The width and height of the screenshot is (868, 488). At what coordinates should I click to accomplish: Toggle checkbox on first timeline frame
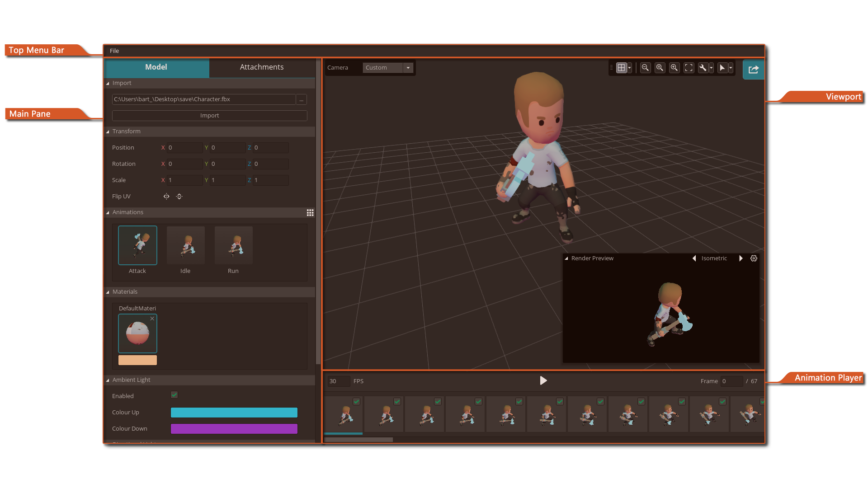[x=356, y=401]
